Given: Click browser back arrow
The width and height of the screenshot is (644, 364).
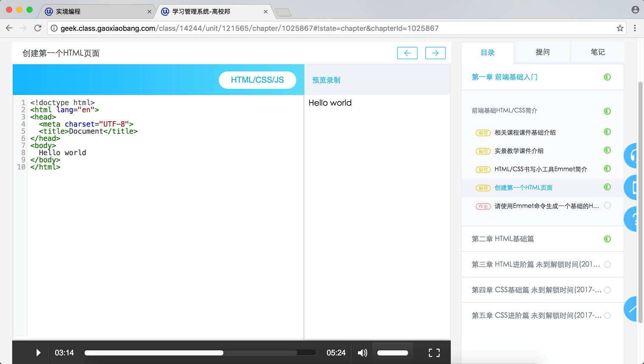Looking at the screenshot, I should (x=9, y=28).
